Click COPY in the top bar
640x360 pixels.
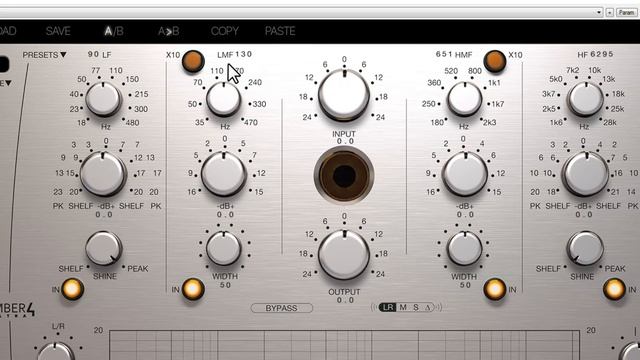coord(224,31)
